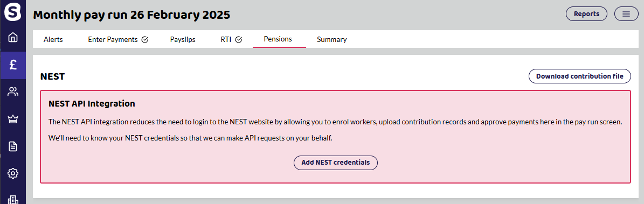Switch to the Alerts tab

53,40
